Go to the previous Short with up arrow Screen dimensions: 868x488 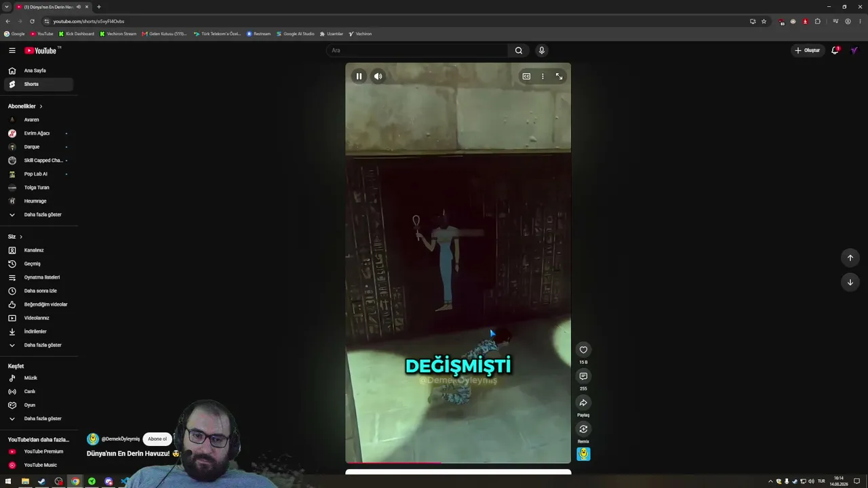[850, 258]
